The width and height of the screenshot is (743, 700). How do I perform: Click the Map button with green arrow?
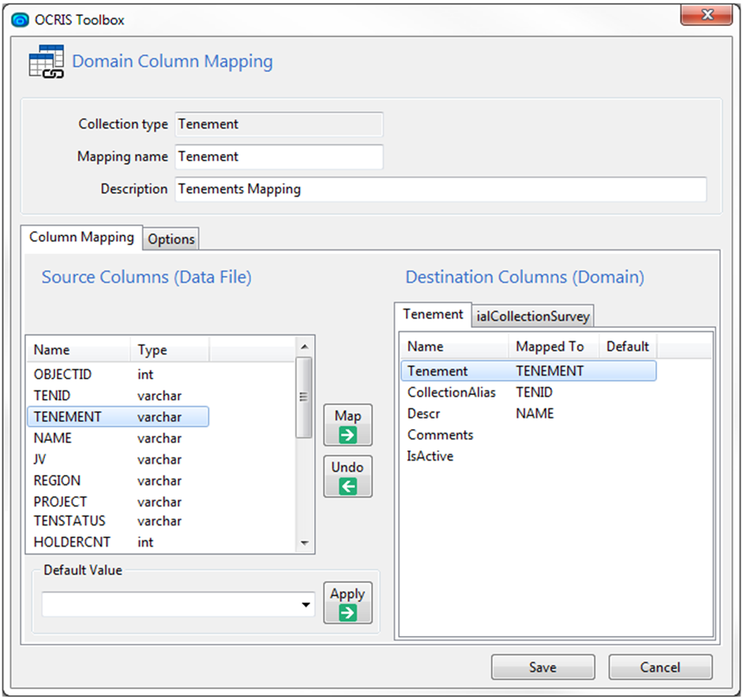pyautogui.click(x=347, y=425)
